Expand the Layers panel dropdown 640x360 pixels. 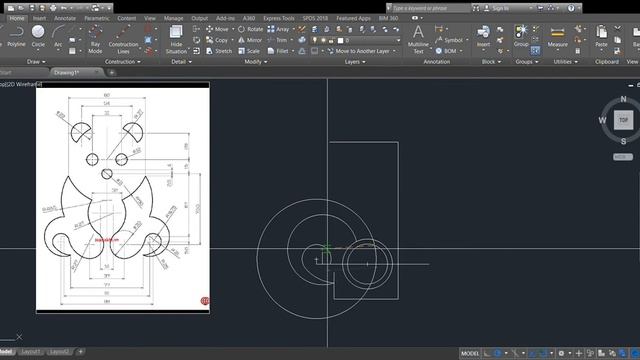click(355, 62)
